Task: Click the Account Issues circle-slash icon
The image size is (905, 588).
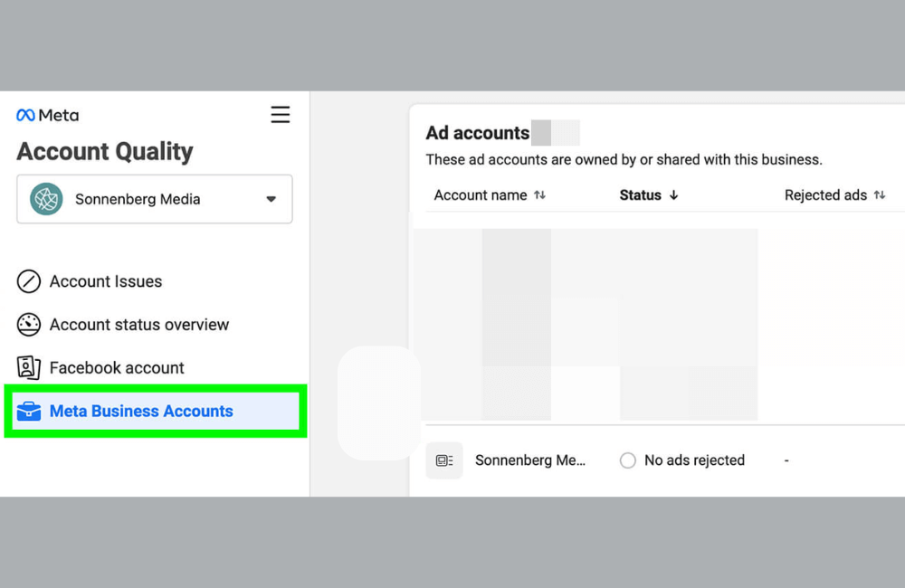Action: tap(29, 281)
